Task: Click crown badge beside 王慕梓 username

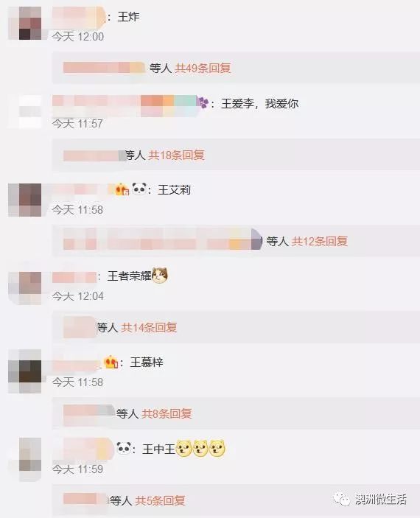Action: (111, 362)
